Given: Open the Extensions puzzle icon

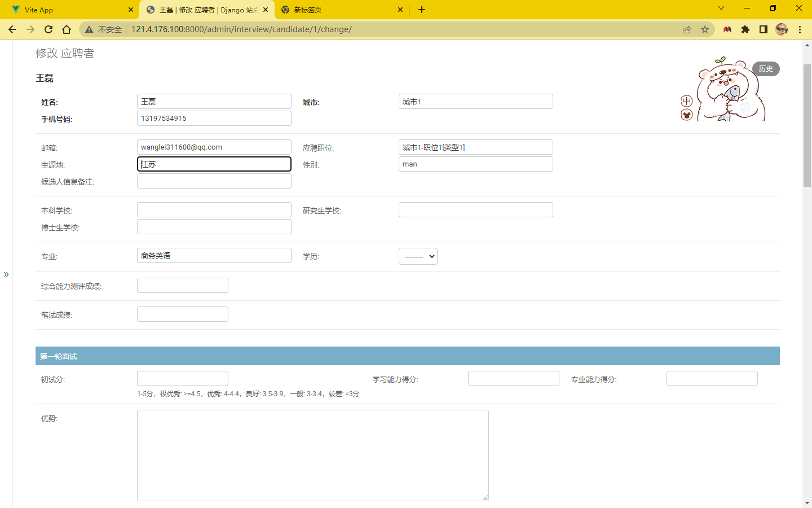Looking at the screenshot, I should tap(745, 29).
